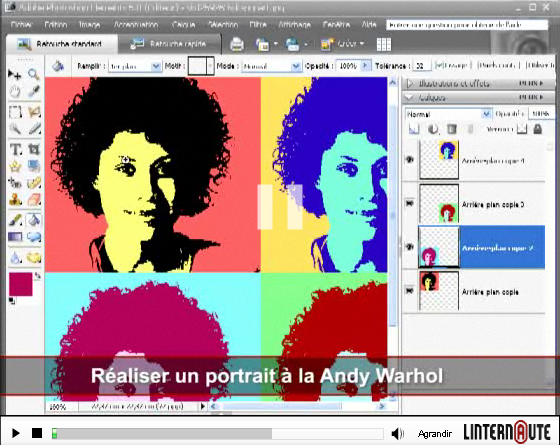
Task: Select the Eraser tool
Action: (x=34, y=200)
